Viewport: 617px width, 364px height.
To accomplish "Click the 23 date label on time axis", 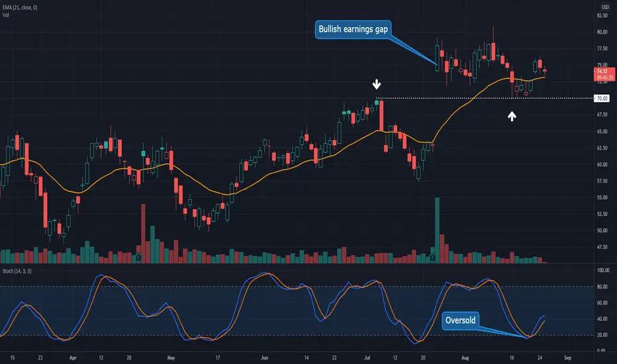I will 40,357.
